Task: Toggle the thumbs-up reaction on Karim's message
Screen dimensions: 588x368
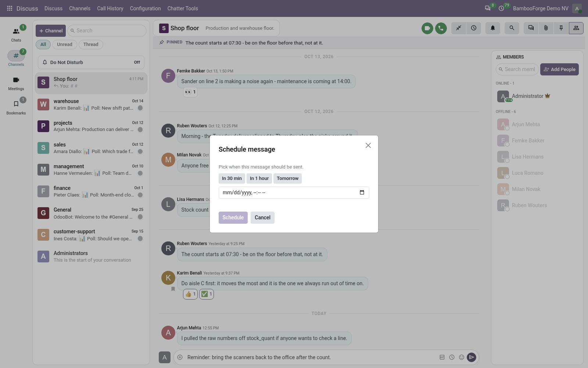Action: pyautogui.click(x=190, y=294)
